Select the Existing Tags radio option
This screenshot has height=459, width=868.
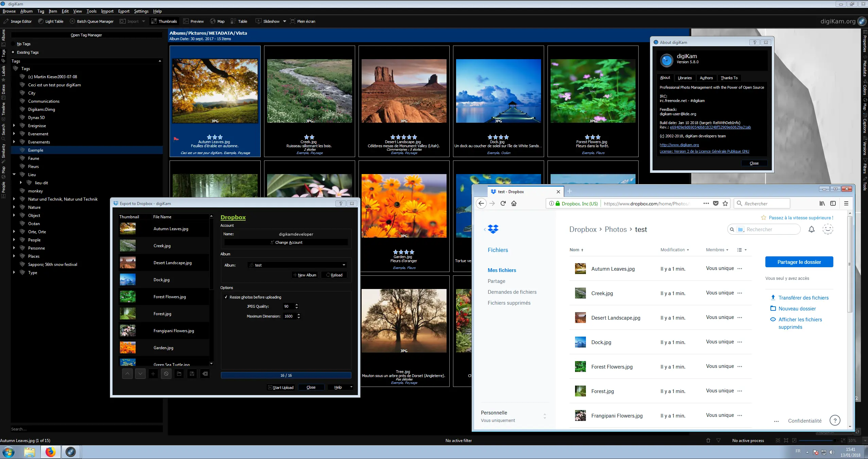click(13, 52)
